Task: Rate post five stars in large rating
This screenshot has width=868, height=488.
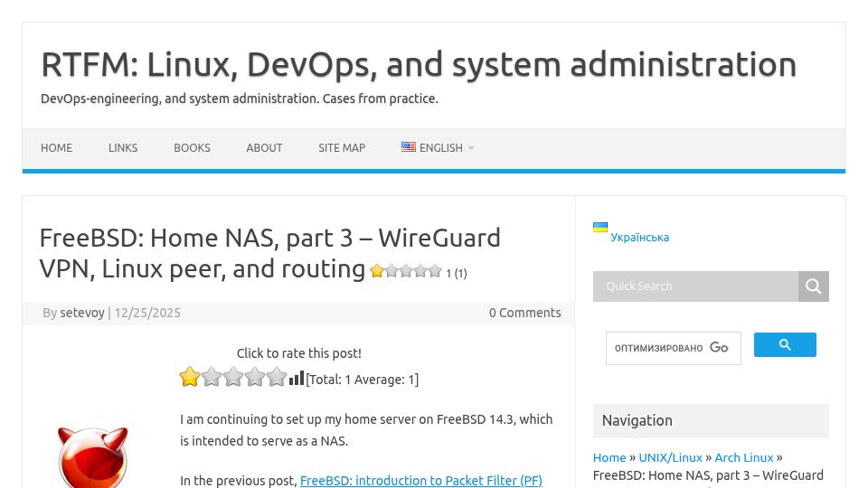Action: click(x=277, y=377)
